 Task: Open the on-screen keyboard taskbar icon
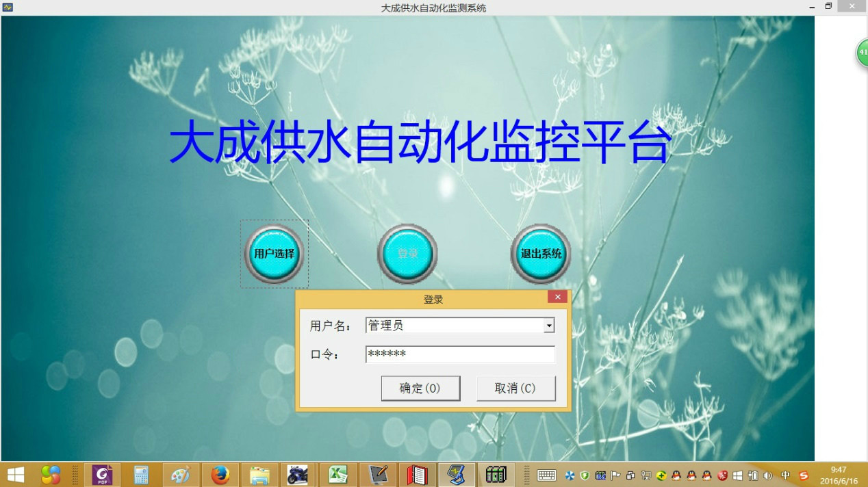click(546, 475)
